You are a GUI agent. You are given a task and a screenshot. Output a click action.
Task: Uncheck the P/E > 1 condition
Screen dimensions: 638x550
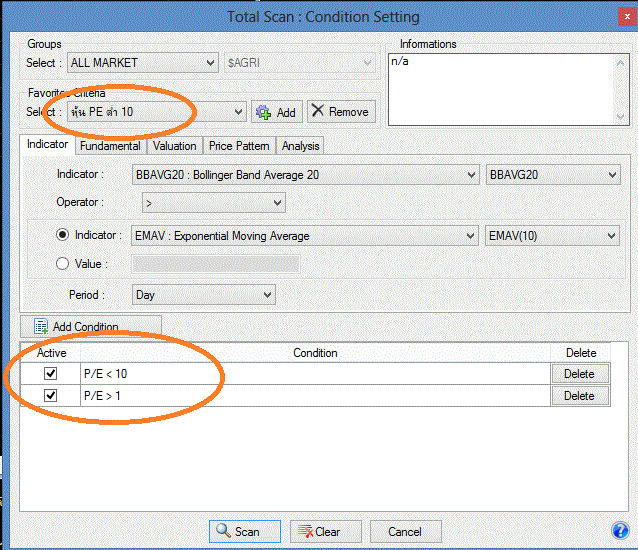tap(50, 395)
